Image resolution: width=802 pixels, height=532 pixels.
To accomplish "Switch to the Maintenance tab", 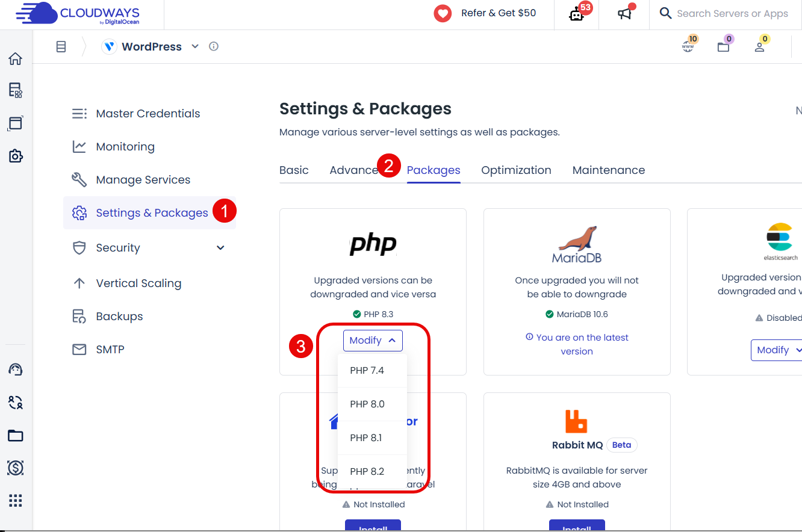I will 609,170.
